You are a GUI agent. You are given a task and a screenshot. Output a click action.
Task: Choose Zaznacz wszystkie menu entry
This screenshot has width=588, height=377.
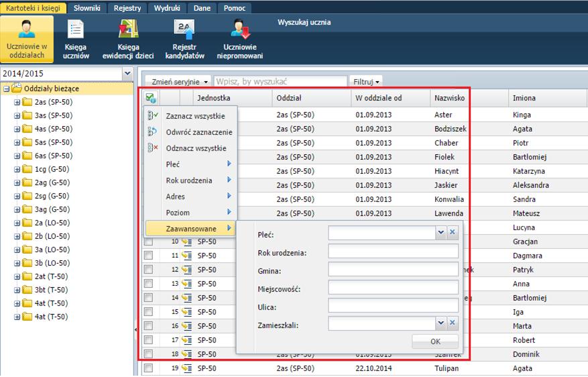(x=190, y=115)
